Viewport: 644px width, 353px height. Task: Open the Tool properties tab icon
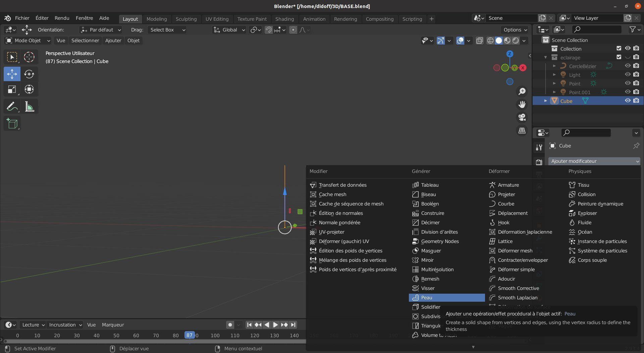point(539,148)
